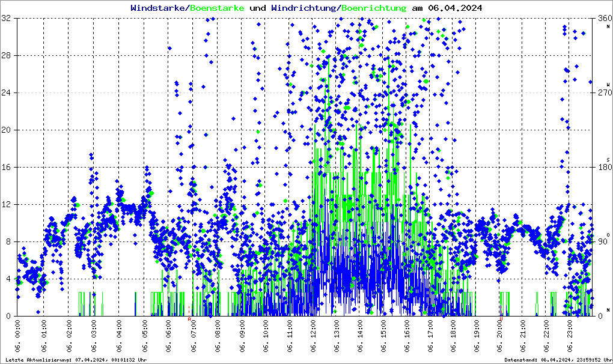Click left axis value 16
Viewport: 613px width, 364px height.
(x=6, y=167)
